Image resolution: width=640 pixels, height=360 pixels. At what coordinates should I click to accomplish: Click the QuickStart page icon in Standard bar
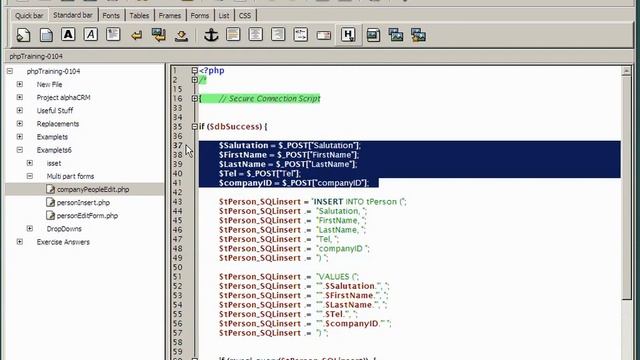[x=23, y=35]
